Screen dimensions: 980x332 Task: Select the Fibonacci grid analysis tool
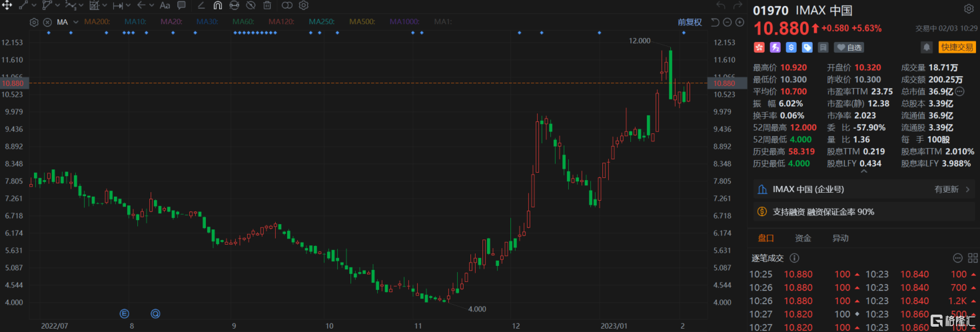click(x=94, y=5)
